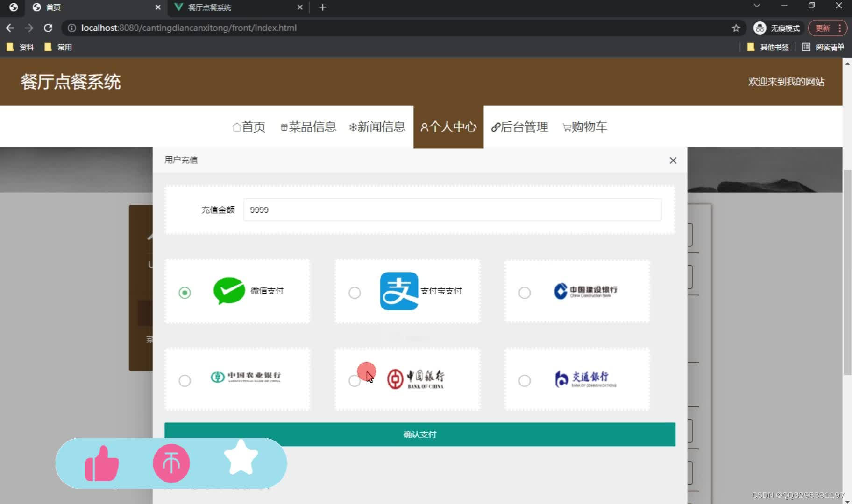Viewport: 852px width, 504px height.
Task: Select the Agricultural Bank of China radio button
Action: coord(185,381)
